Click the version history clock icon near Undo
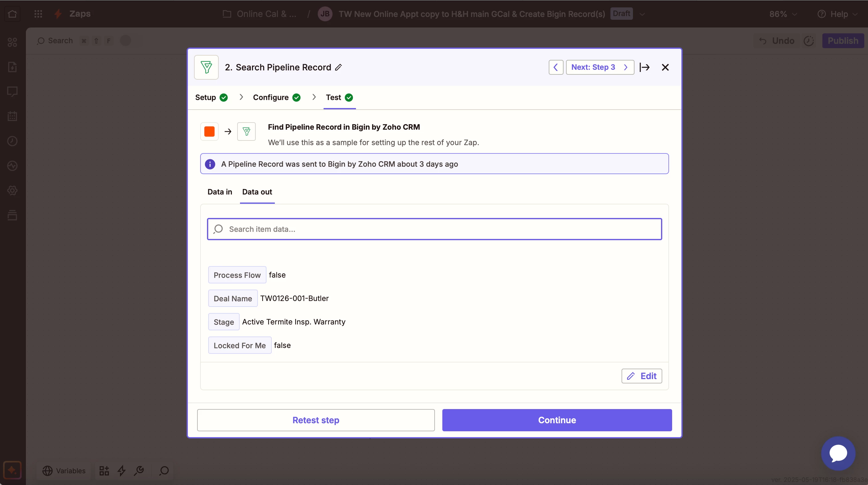868x485 pixels. (809, 41)
